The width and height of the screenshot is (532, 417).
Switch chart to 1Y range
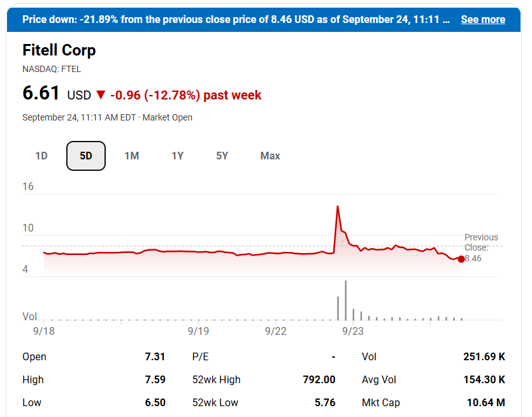pyautogui.click(x=177, y=156)
